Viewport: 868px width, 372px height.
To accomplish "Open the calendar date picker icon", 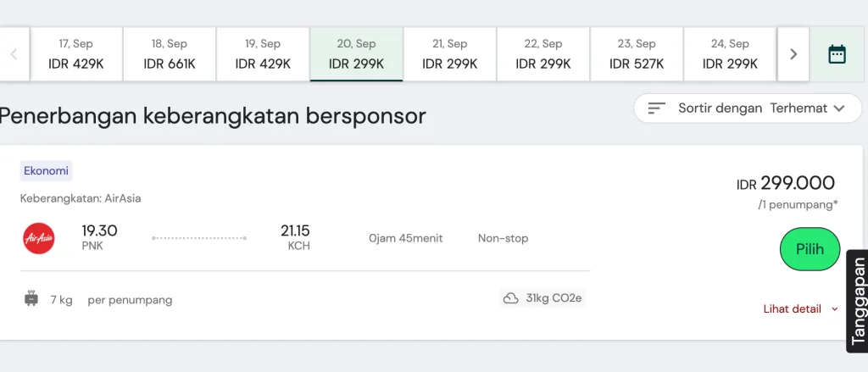I will click(837, 54).
